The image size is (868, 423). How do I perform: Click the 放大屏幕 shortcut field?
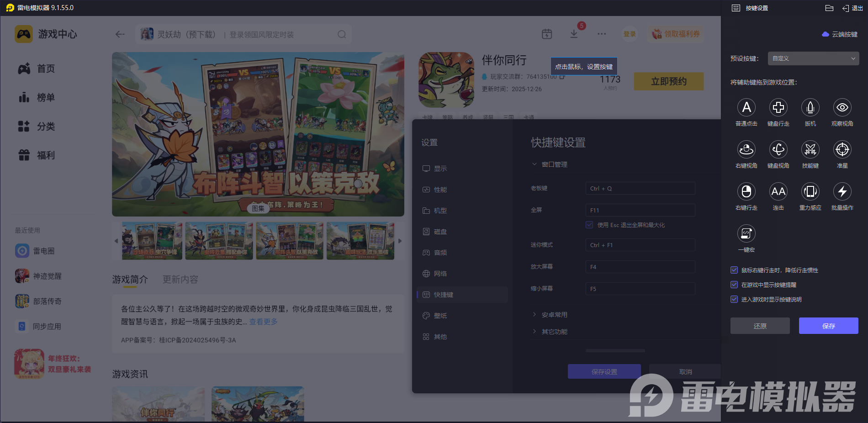tap(640, 267)
